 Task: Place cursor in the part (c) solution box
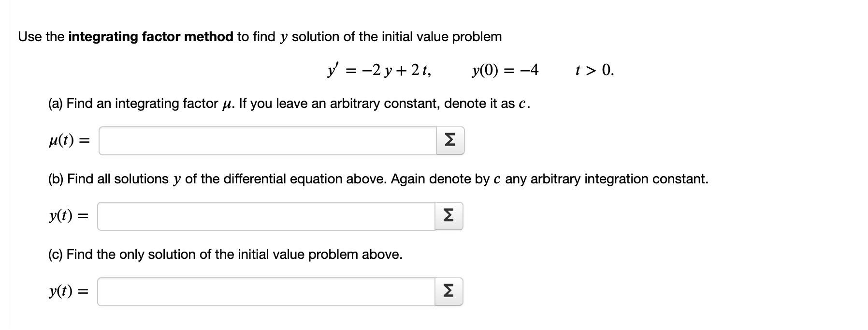coord(266,291)
